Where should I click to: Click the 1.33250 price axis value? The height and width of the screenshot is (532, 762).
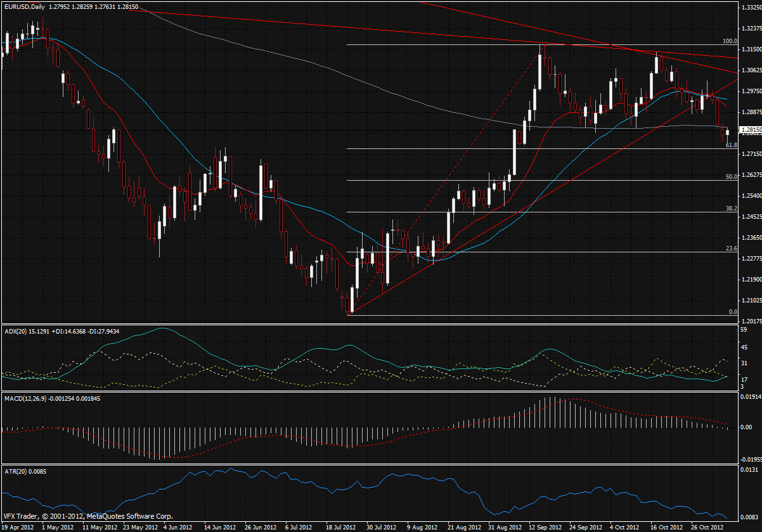[751, 8]
